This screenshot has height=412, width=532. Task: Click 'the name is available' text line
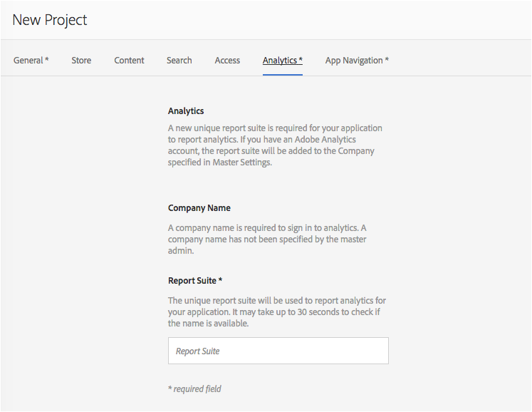click(x=209, y=324)
